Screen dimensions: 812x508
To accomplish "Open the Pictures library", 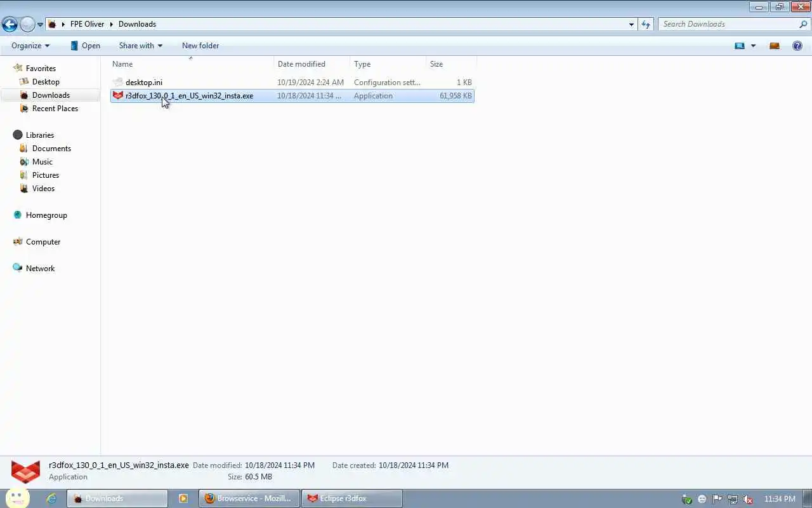I will coord(46,175).
